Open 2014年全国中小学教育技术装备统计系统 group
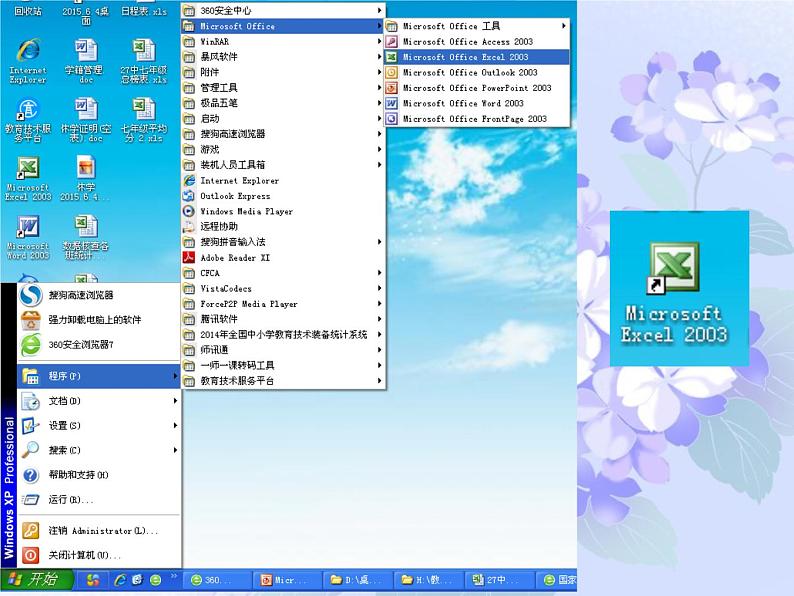Image resolution: width=794 pixels, height=596 pixels. coord(283,335)
